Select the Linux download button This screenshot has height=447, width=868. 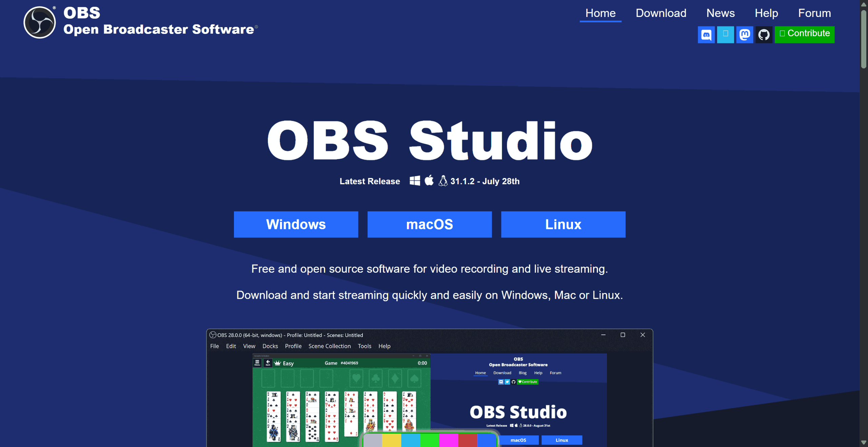click(x=563, y=225)
